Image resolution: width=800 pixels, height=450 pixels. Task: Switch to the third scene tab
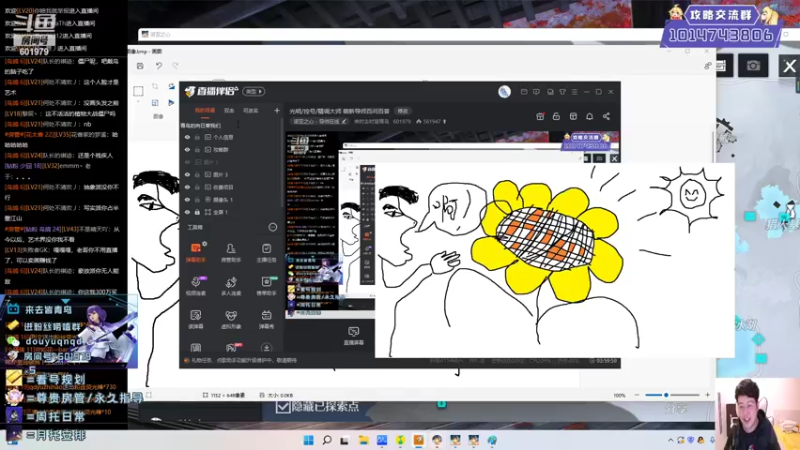click(251, 111)
